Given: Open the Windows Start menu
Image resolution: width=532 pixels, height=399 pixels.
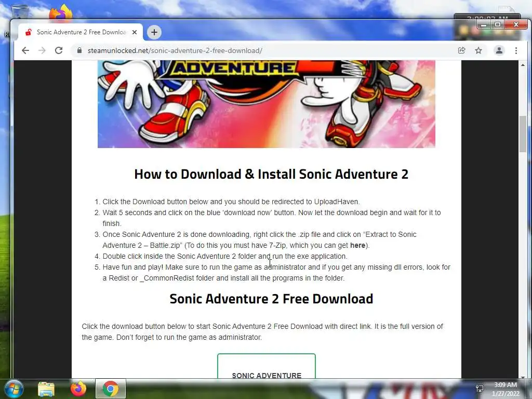Looking at the screenshot, I should (x=14, y=389).
